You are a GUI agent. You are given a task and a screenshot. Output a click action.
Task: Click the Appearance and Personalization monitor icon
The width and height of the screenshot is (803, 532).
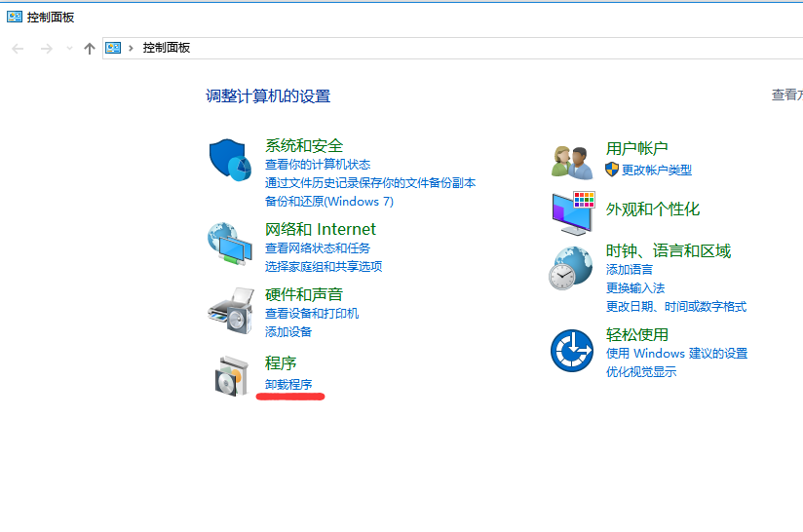(x=573, y=212)
